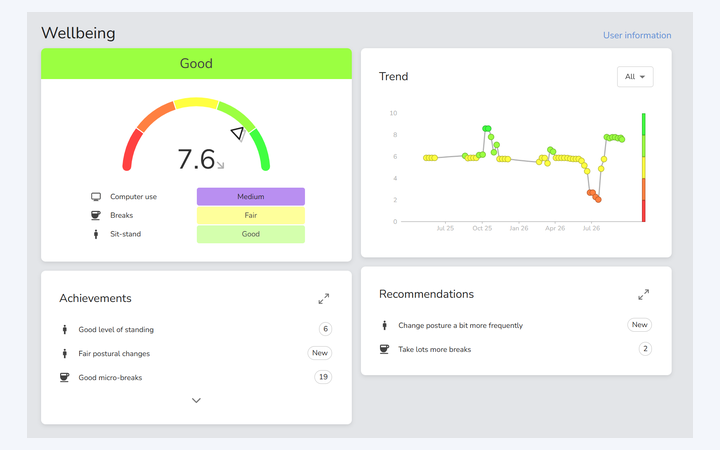Click the Sit-stand label

tap(126, 234)
